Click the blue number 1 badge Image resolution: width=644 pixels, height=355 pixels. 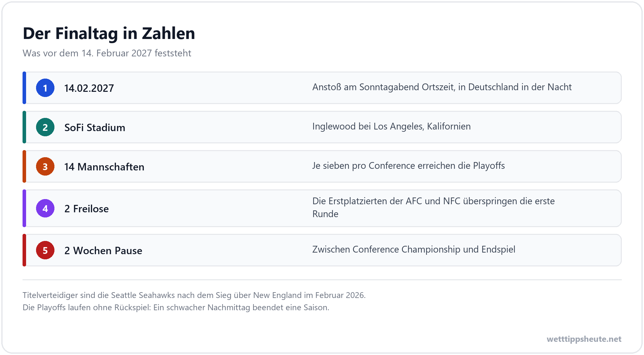[x=45, y=88]
